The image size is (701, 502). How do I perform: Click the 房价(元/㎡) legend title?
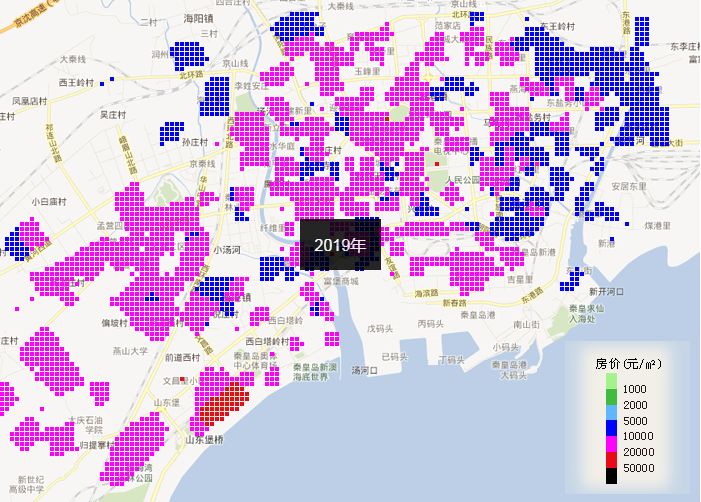[628, 363]
